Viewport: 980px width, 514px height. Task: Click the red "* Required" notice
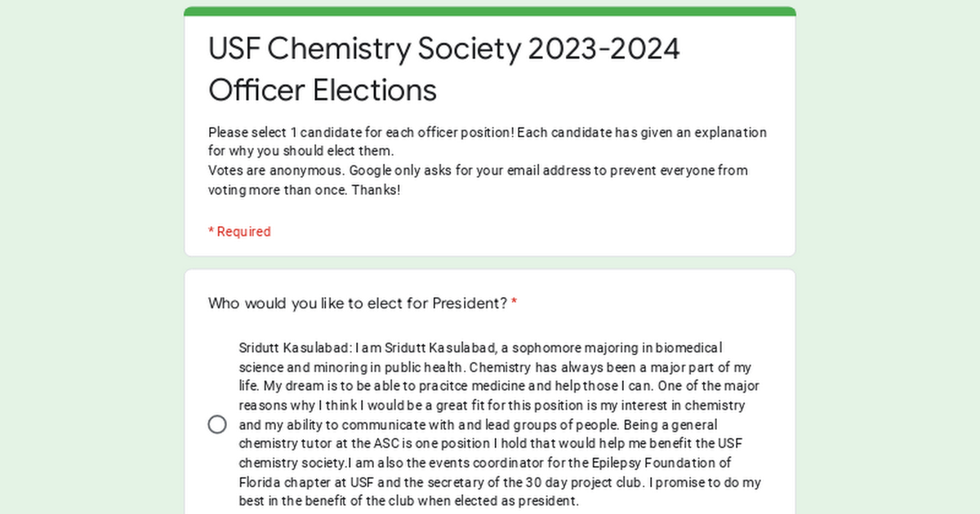point(239,232)
